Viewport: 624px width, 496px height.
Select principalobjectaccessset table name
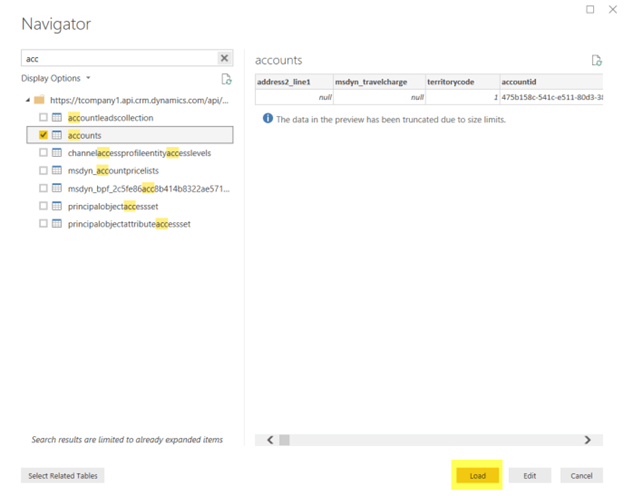pos(113,206)
